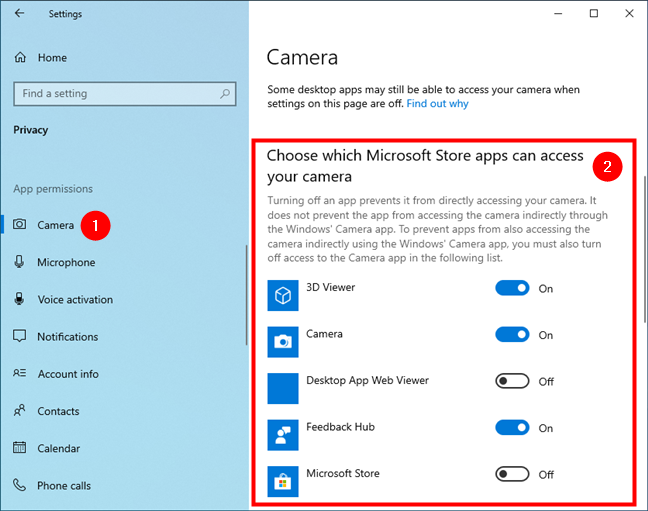The width and height of the screenshot is (648, 511).
Task: Click the Feedback Hub app icon
Action: tap(283, 435)
